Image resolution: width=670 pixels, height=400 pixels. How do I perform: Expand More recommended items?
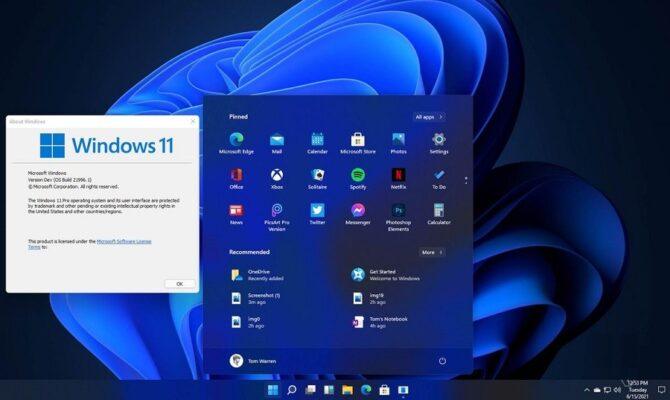pos(432,252)
